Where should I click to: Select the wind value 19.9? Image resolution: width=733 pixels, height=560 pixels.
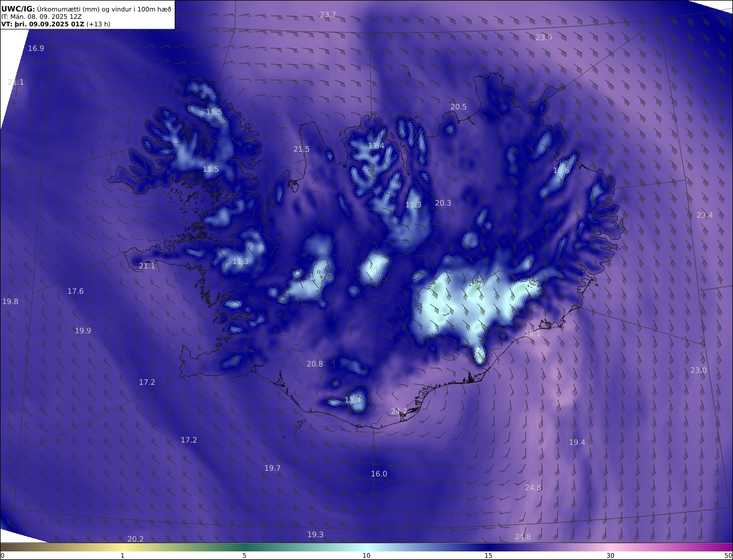83,331
